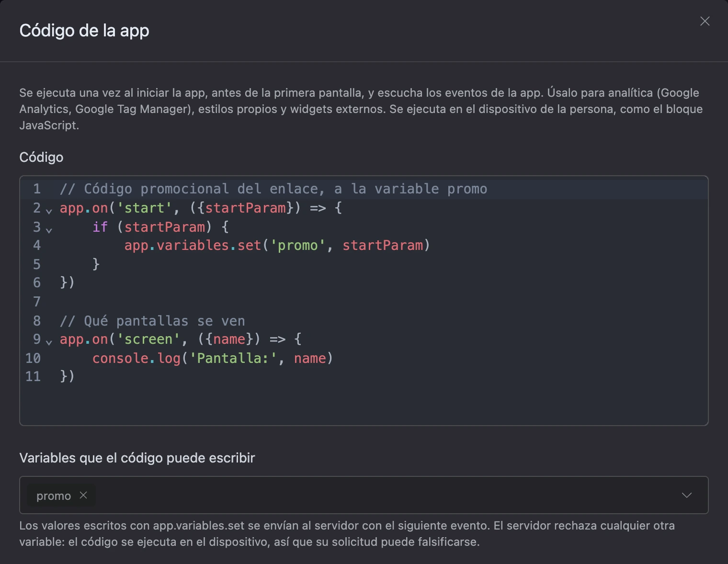Click inside empty area of code editor
728x564 pixels.
pyautogui.click(x=364, y=405)
